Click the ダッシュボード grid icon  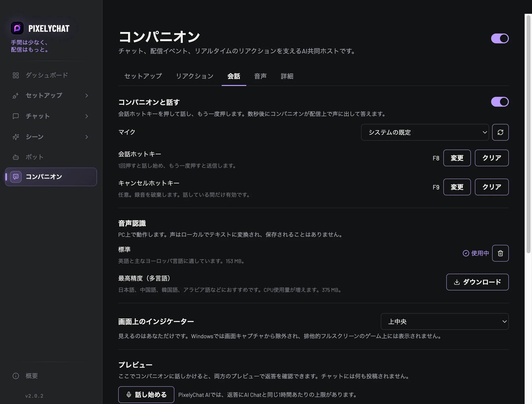pos(16,75)
